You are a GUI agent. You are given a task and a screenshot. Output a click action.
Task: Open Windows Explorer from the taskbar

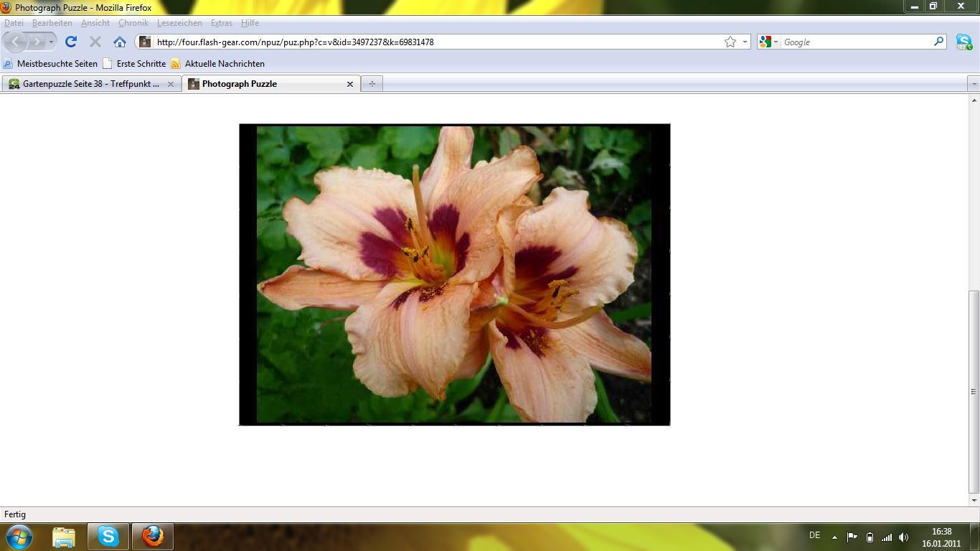[63, 536]
